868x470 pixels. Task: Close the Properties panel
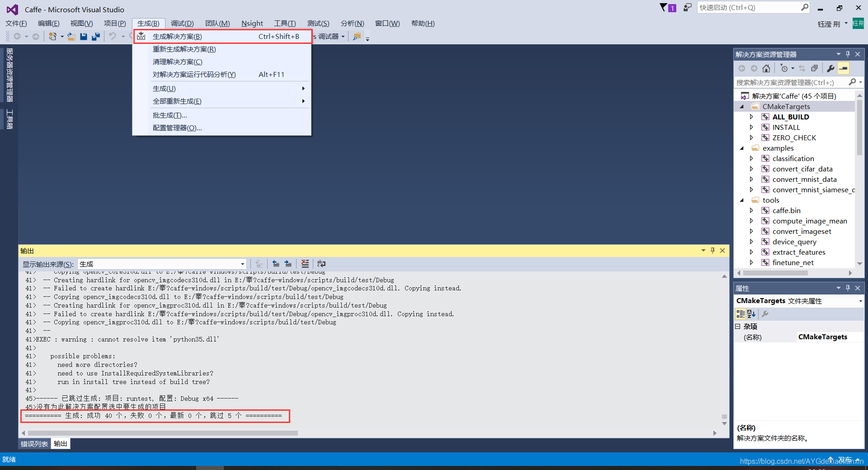858,288
